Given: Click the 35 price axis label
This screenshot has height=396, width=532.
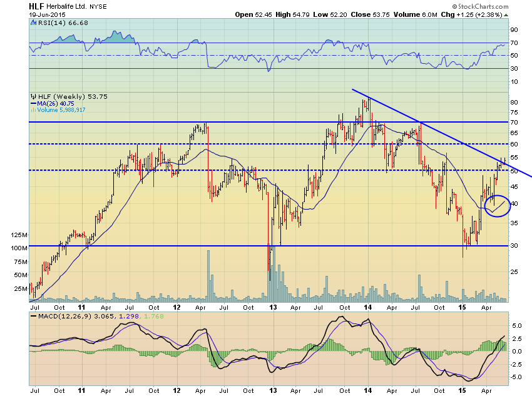Looking at the screenshot, I should click(x=514, y=223).
